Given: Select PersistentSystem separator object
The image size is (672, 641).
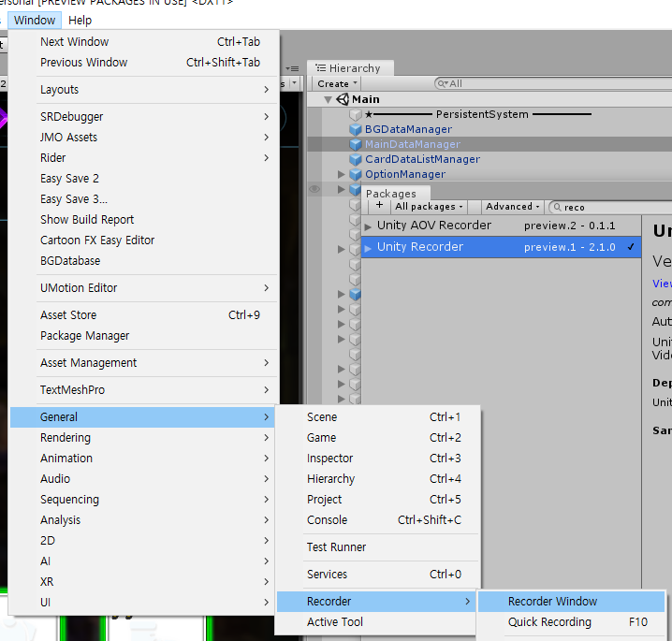Looking at the screenshot, I should (478, 114).
